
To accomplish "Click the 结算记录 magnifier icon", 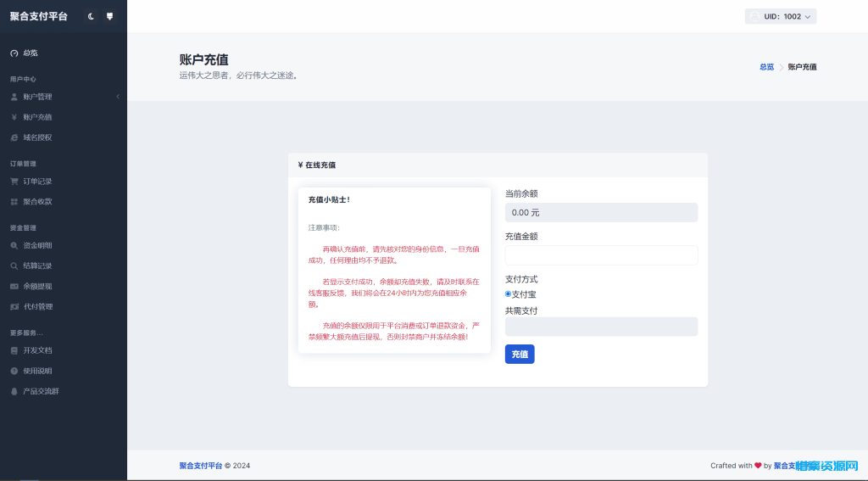I will click(x=14, y=266).
